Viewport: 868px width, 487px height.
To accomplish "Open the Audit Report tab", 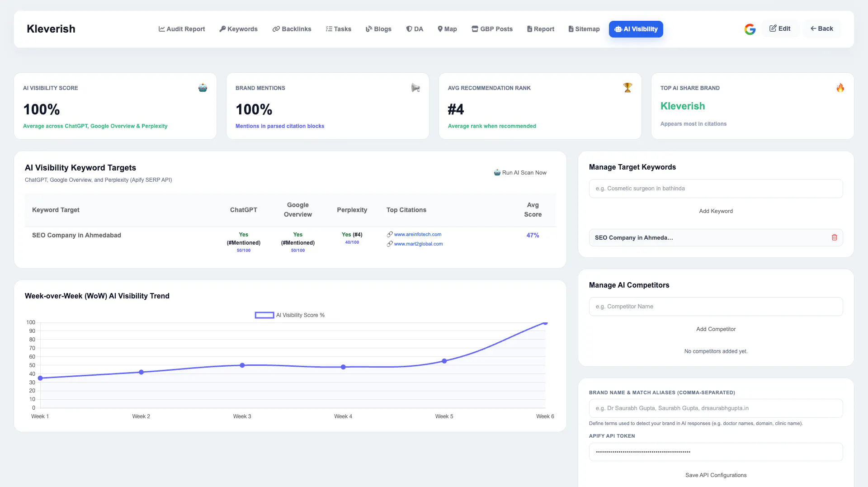I will click(182, 29).
